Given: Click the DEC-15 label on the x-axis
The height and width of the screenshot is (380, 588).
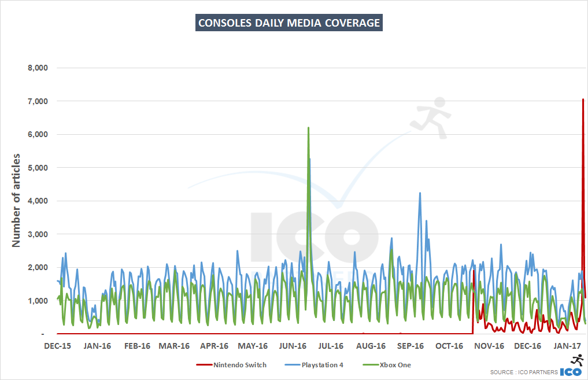Looking at the screenshot, I should click(x=58, y=346).
